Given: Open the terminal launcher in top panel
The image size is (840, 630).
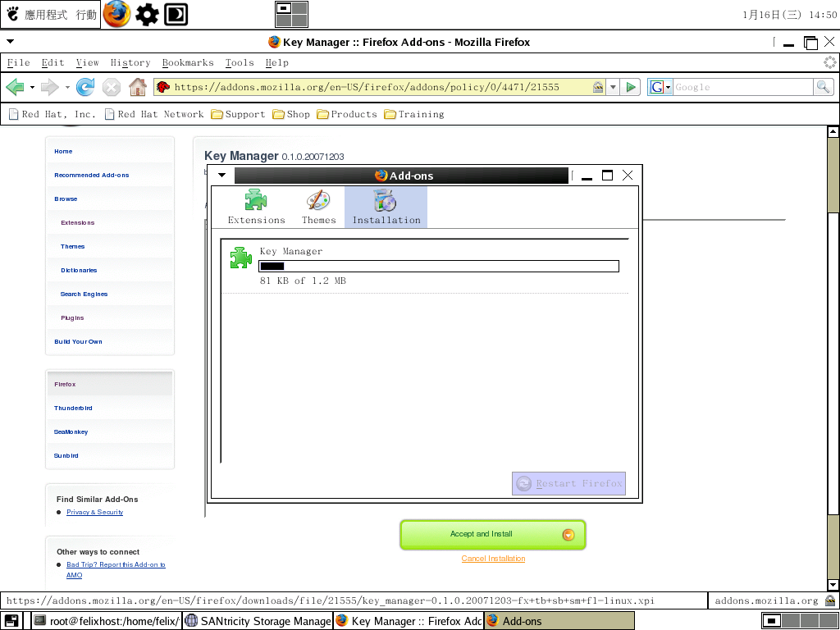Looking at the screenshot, I should 176,15.
